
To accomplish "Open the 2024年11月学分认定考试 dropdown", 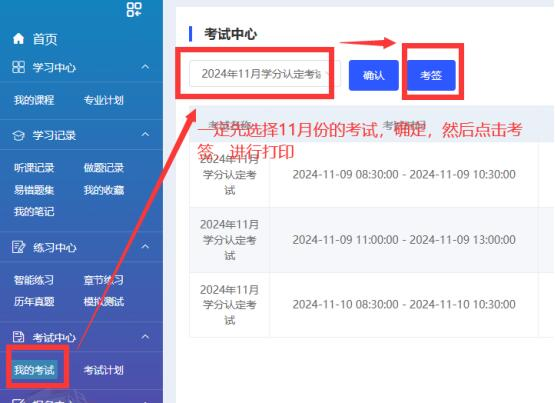I will [x=265, y=74].
